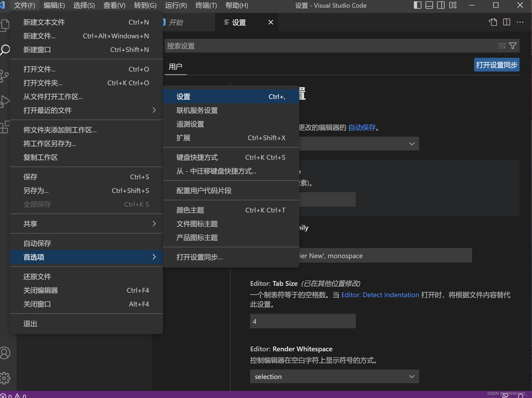Choose 打开设置同步... submenu entry
The image size is (532, 398).
coord(231,257)
